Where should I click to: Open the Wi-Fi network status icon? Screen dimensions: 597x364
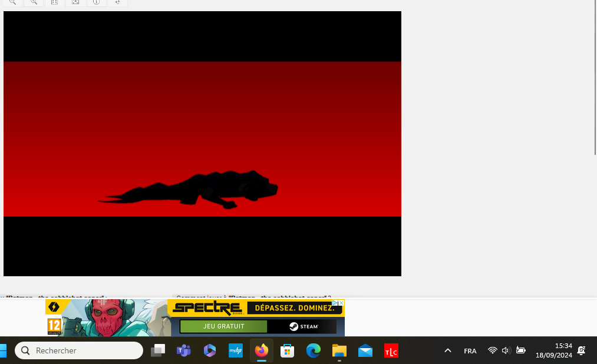pyautogui.click(x=493, y=350)
